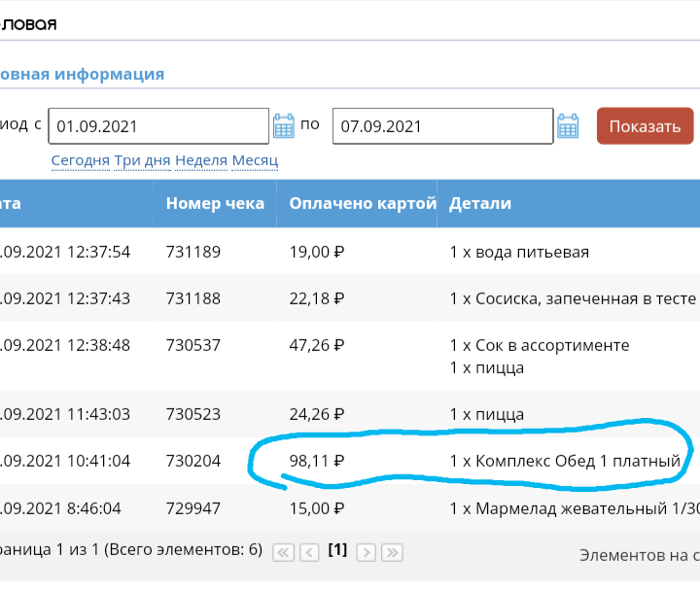700x591 pixels.
Task: Select the Месяц period shortcut
Action: coord(256,160)
